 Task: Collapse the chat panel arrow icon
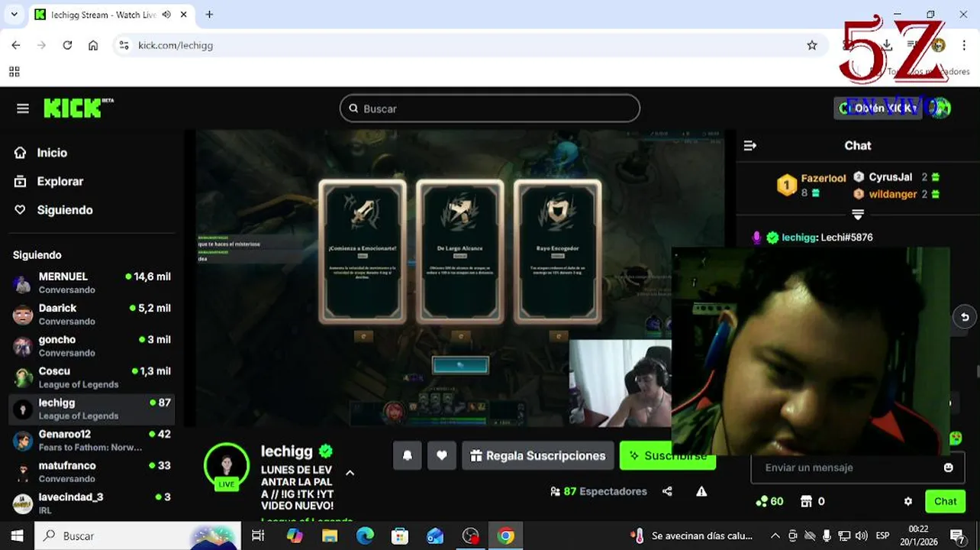tap(750, 145)
